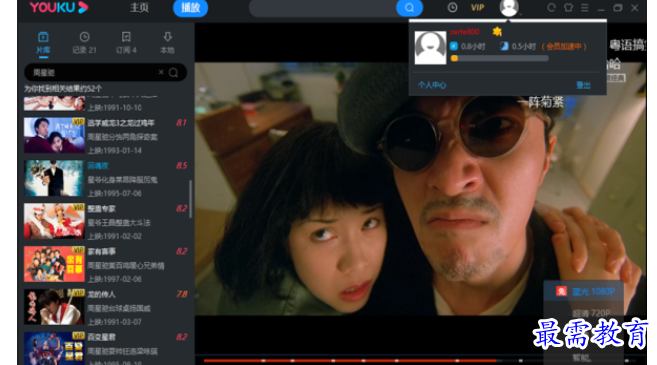Screen dimensions: 657x365
Task: Open thumbnail for film dated 1991-10-10
Action: [x=54, y=103]
